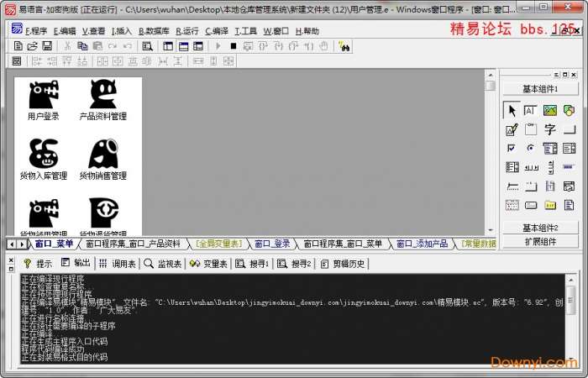Click the Open file toolbar icon
The height and width of the screenshot is (378, 588).
[x=33, y=46]
